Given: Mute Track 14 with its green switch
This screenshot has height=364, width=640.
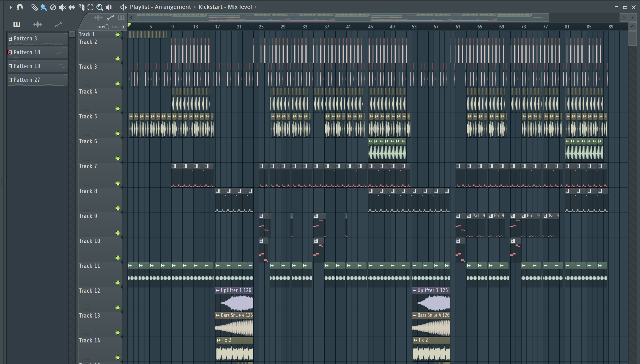Looking at the screenshot, I should click(x=118, y=357).
